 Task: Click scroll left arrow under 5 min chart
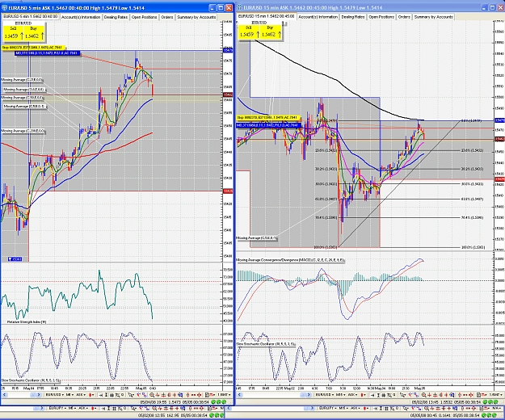click(x=5, y=395)
